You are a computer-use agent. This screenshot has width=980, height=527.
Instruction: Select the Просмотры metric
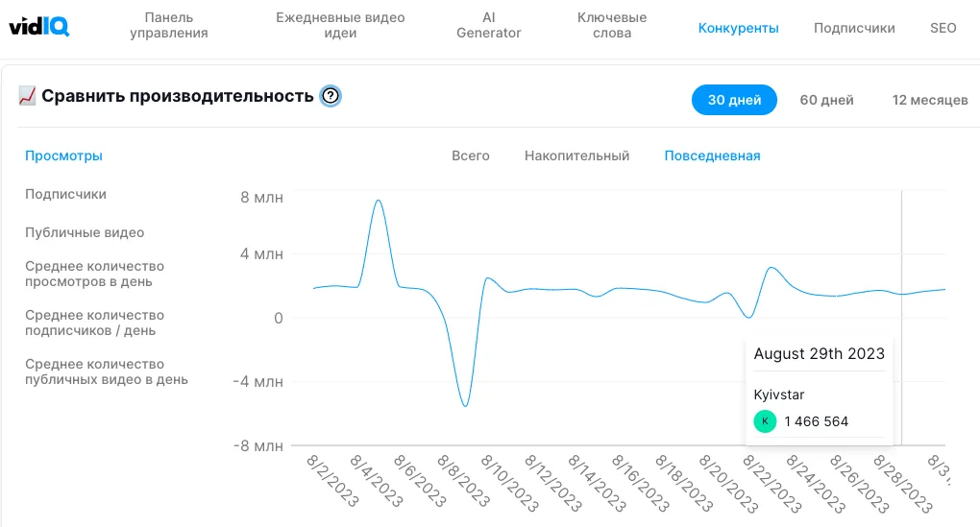point(63,156)
